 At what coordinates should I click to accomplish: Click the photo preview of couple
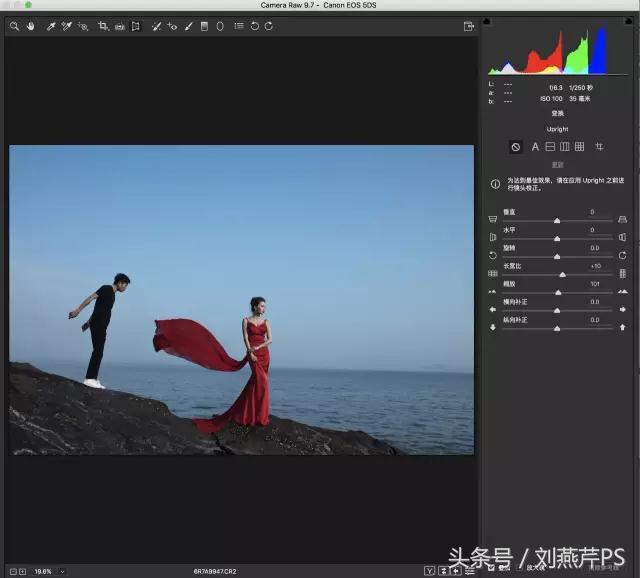pyautogui.click(x=242, y=300)
